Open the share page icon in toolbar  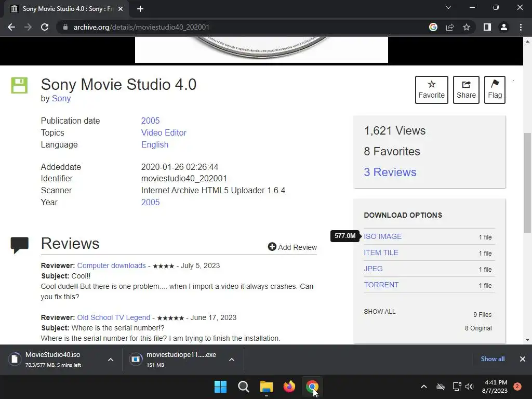(x=450, y=27)
